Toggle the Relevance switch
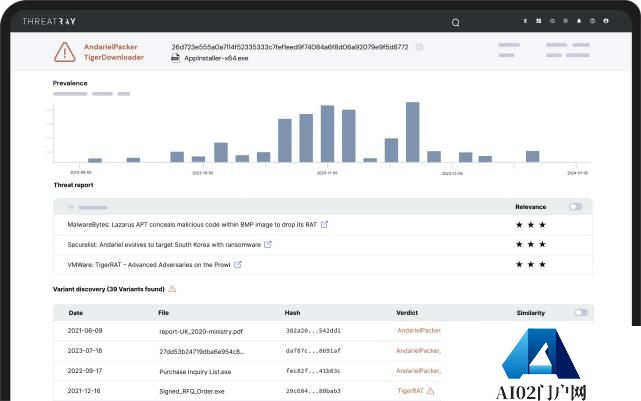Image resolution: width=641 pixels, height=401 pixels. point(576,207)
